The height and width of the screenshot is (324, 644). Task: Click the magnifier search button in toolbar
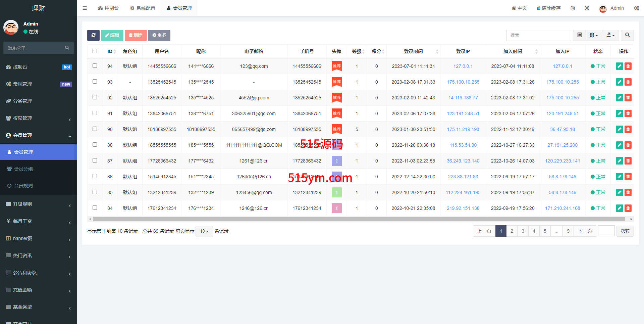pos(627,35)
